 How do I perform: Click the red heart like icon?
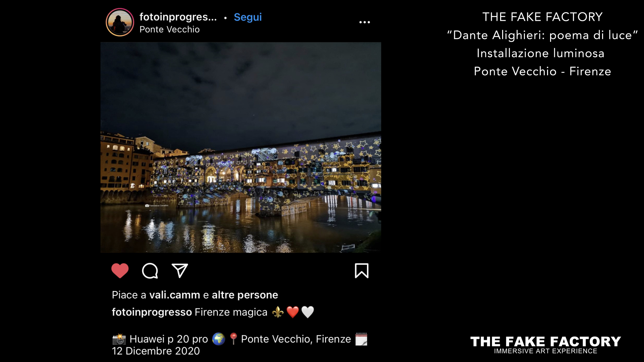click(x=120, y=271)
